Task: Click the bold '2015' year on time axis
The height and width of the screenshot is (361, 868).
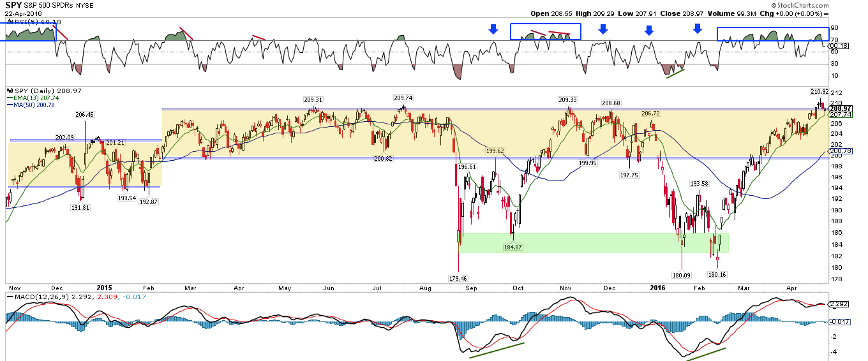Action: 105,288
